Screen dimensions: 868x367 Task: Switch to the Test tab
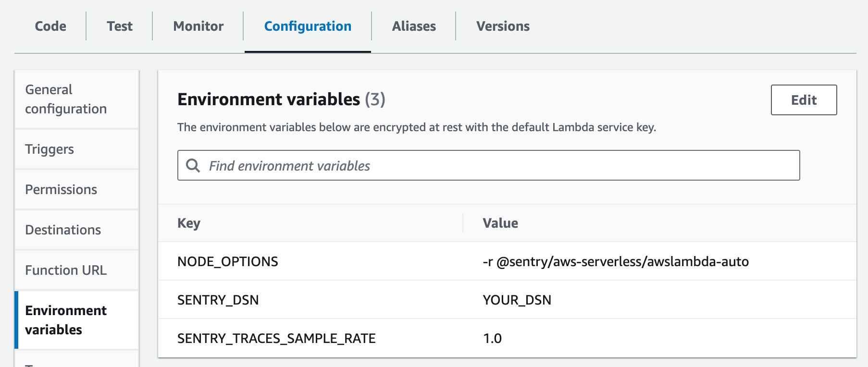tap(120, 26)
